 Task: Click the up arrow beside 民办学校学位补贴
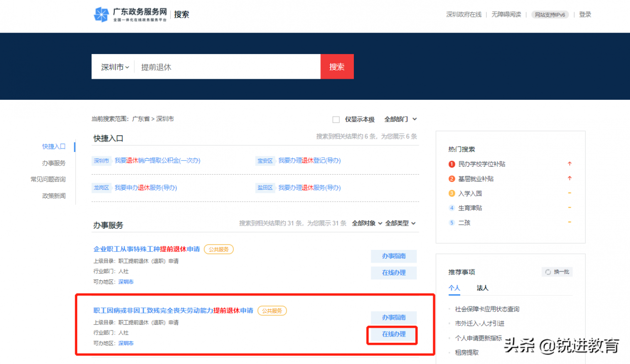(x=569, y=164)
